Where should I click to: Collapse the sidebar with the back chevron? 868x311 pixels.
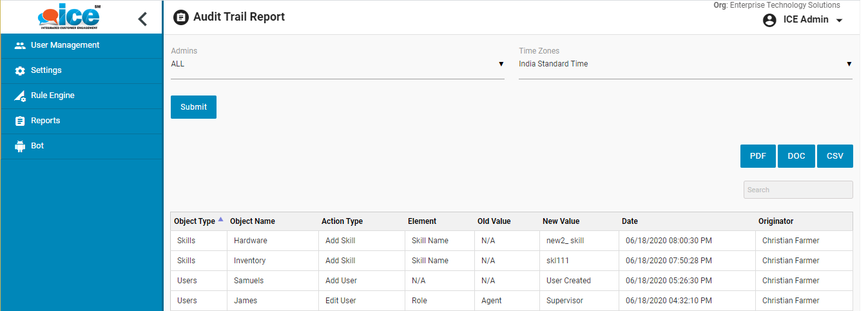[x=142, y=19]
